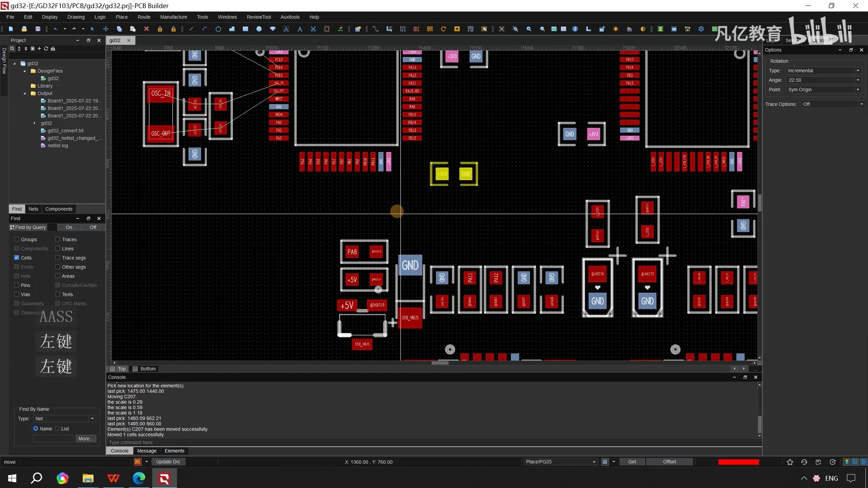The image size is (868, 488).
Task: Open the Route menu
Action: pos(143,17)
